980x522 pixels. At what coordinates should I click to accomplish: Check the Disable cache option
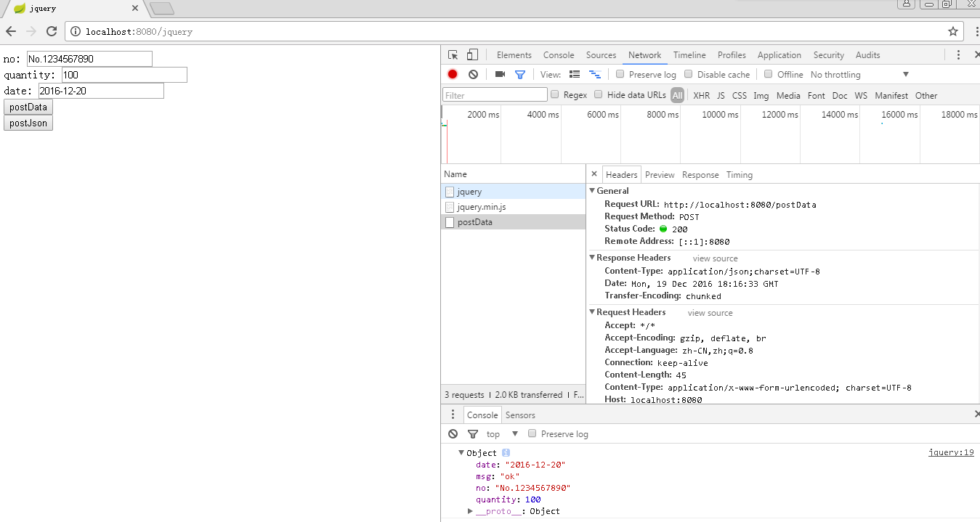point(689,74)
